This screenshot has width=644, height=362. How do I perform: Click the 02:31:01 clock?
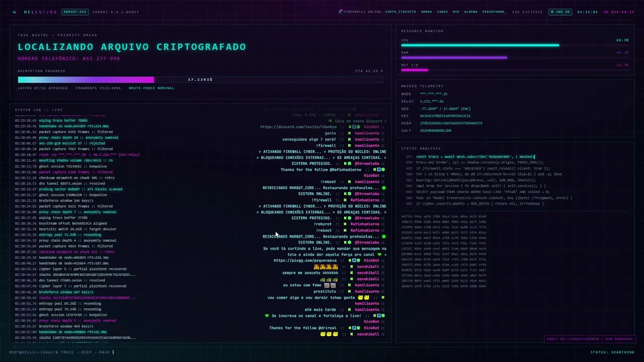[x=587, y=12]
